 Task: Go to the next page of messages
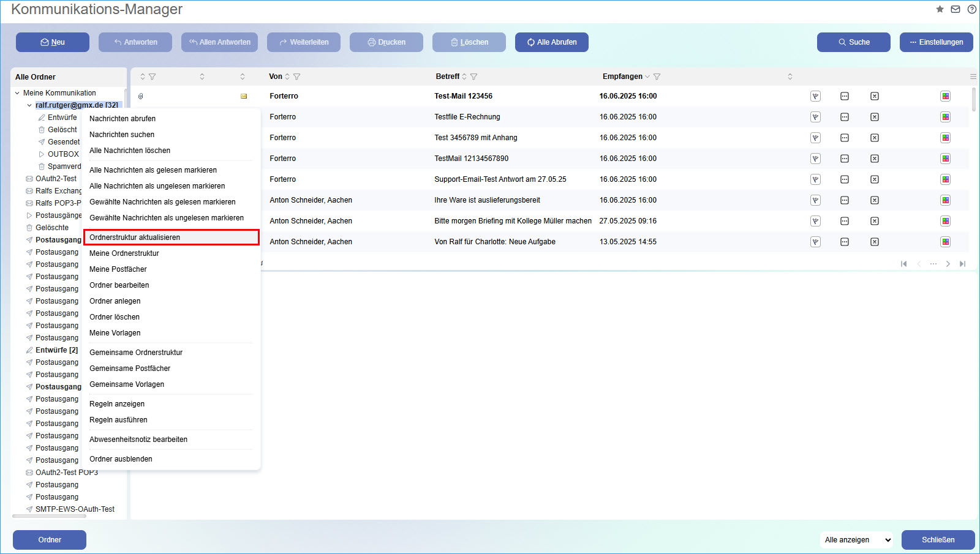pos(948,264)
